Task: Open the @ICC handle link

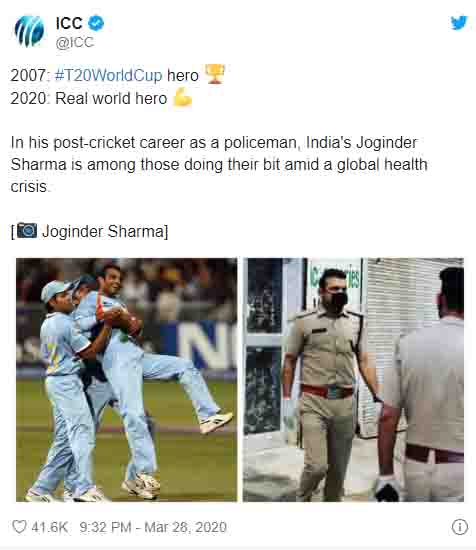Action: point(75,42)
